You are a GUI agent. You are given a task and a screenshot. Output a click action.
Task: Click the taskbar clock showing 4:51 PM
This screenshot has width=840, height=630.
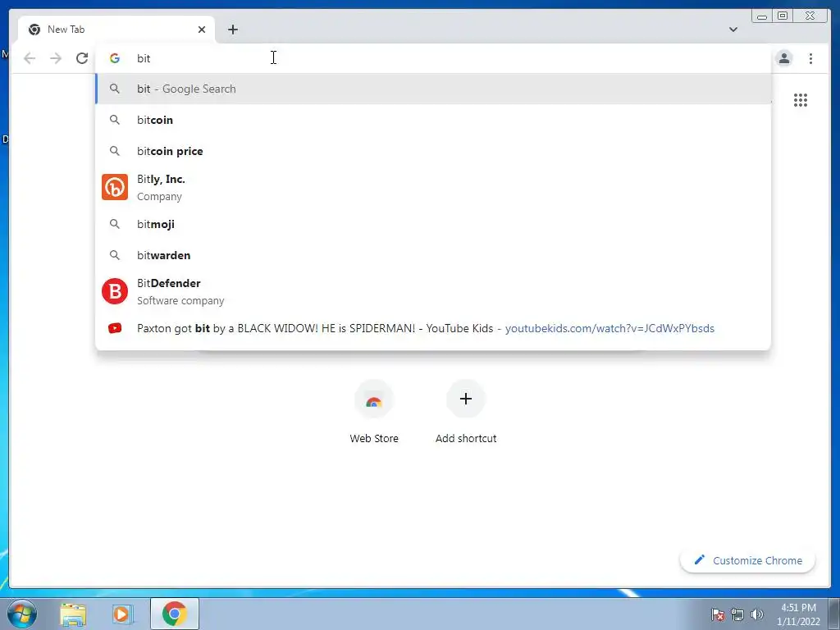click(798, 614)
